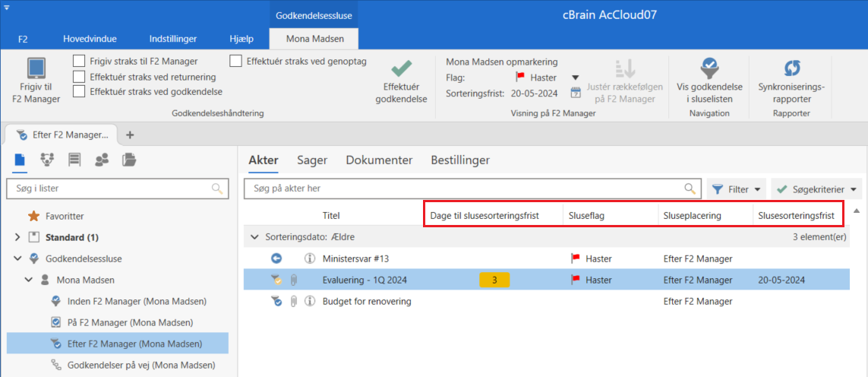Expand the Standard (1) tree node
This screenshot has height=377, width=868.
click(x=17, y=237)
